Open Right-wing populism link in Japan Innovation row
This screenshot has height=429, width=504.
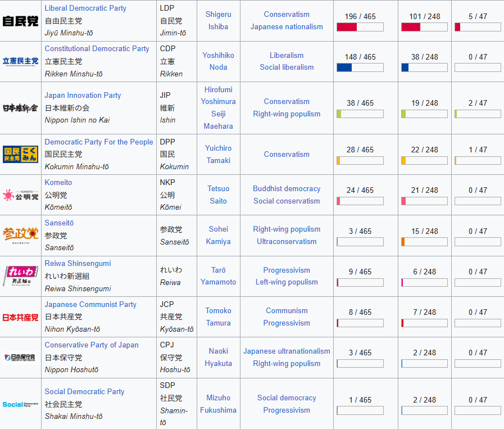click(x=287, y=114)
